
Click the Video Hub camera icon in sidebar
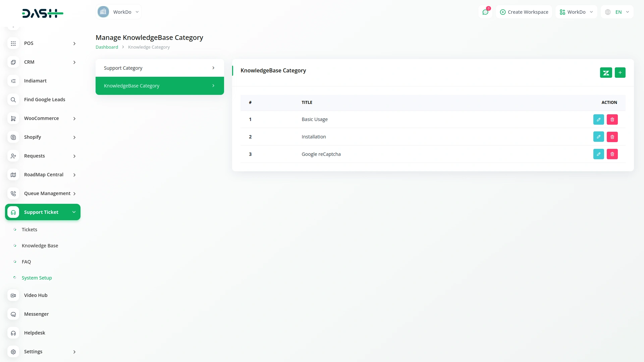[x=13, y=295]
